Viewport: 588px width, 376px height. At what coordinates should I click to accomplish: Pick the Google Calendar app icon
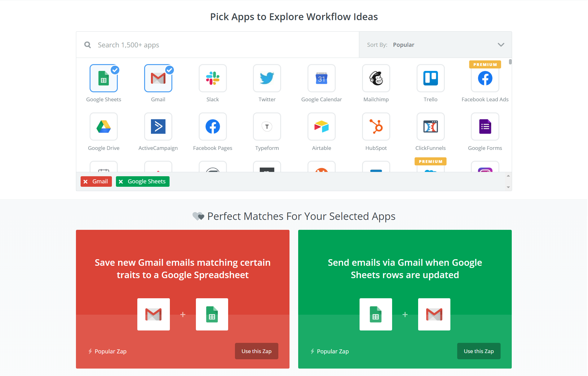(321, 78)
